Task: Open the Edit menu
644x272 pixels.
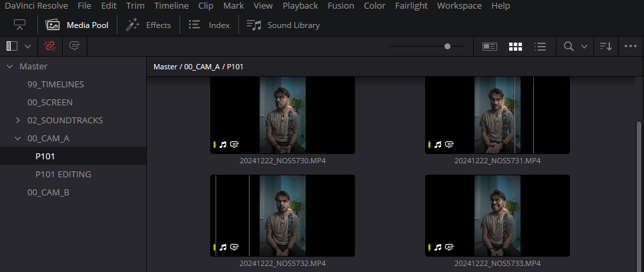Action: pos(109,6)
